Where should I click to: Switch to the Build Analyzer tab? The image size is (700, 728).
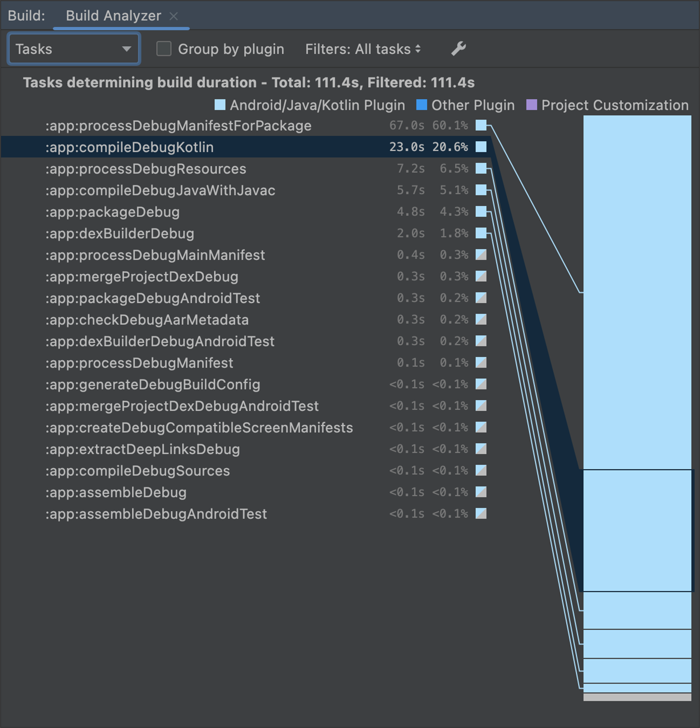pos(113,15)
